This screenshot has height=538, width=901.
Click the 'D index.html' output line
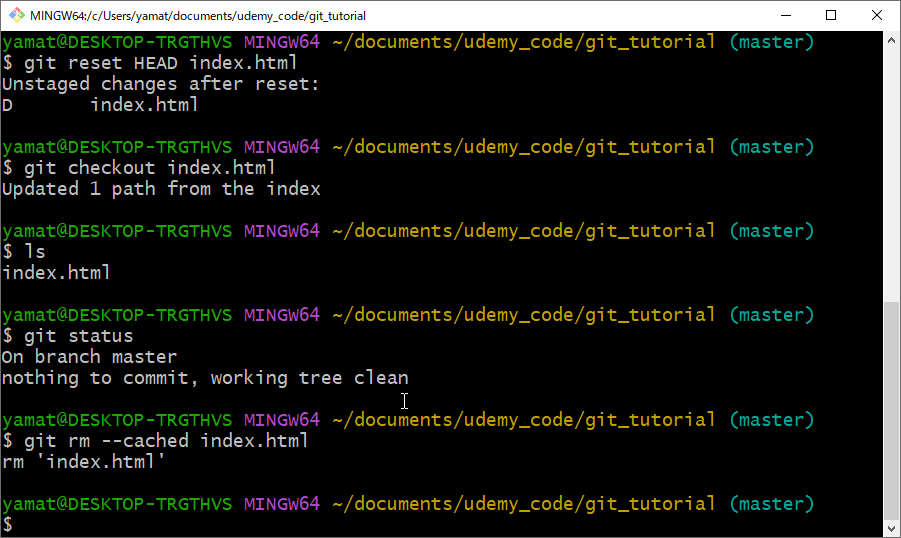click(x=100, y=105)
